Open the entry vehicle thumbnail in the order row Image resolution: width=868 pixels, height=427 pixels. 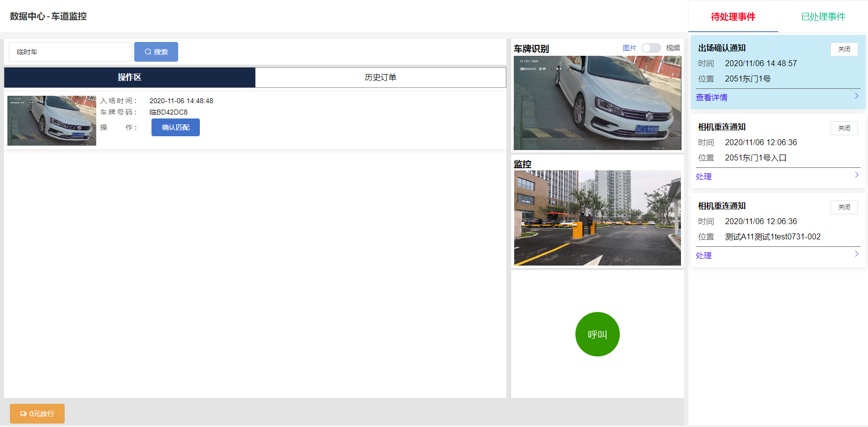pyautogui.click(x=52, y=121)
